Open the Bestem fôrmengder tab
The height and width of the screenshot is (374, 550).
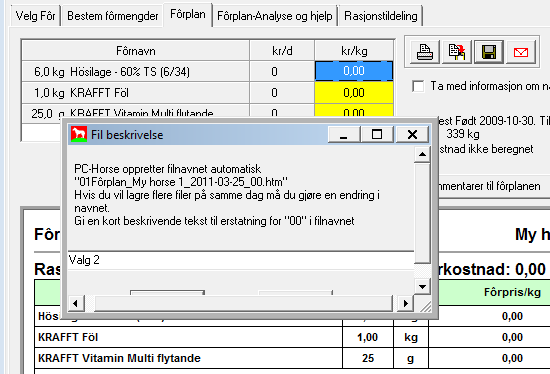pyautogui.click(x=113, y=16)
